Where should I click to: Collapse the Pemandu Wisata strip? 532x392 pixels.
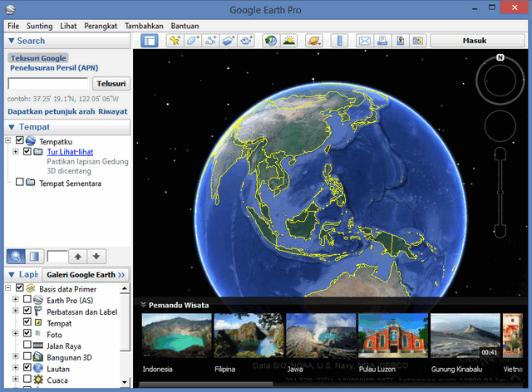pyautogui.click(x=144, y=305)
